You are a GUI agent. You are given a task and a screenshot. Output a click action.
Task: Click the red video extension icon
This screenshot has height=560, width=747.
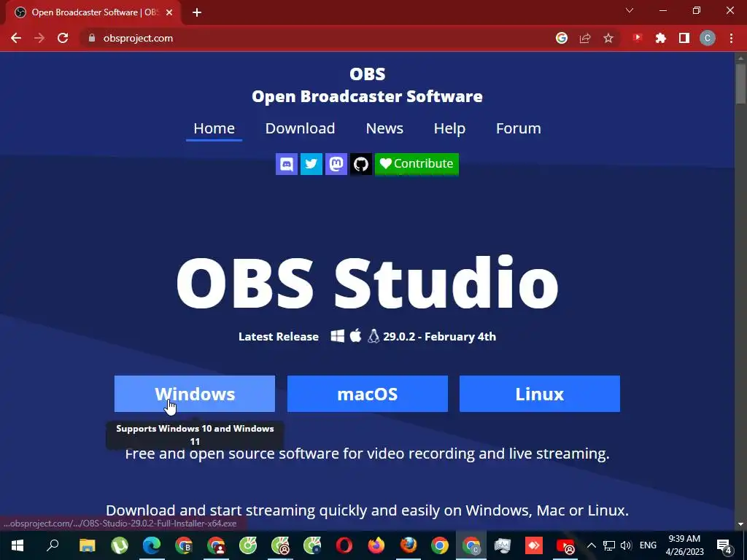[x=638, y=38]
